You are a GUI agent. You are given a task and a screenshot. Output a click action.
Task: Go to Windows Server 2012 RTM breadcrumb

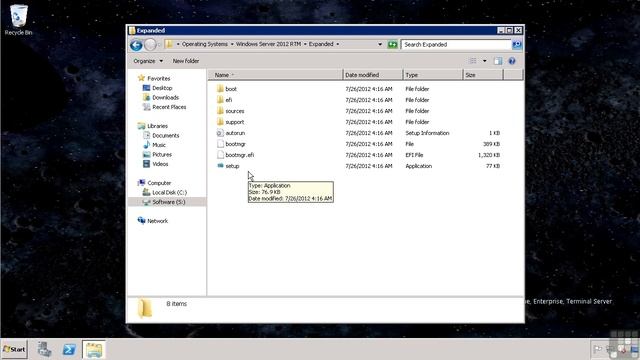coord(268,44)
